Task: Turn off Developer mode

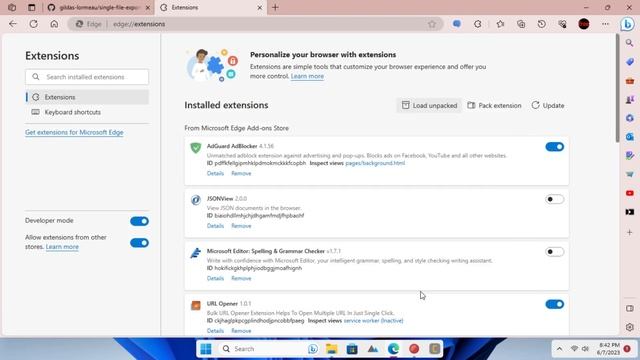Action: coord(139,221)
